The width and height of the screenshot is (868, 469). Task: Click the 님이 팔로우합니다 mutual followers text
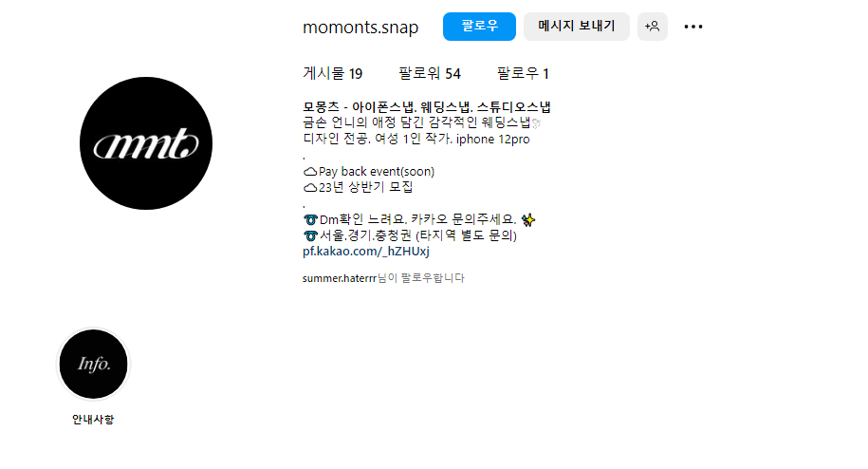[x=420, y=278]
